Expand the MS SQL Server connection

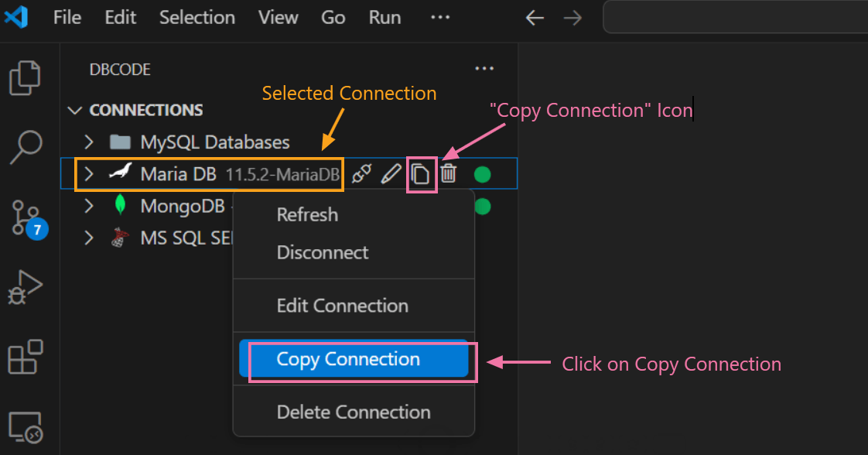pos(88,238)
